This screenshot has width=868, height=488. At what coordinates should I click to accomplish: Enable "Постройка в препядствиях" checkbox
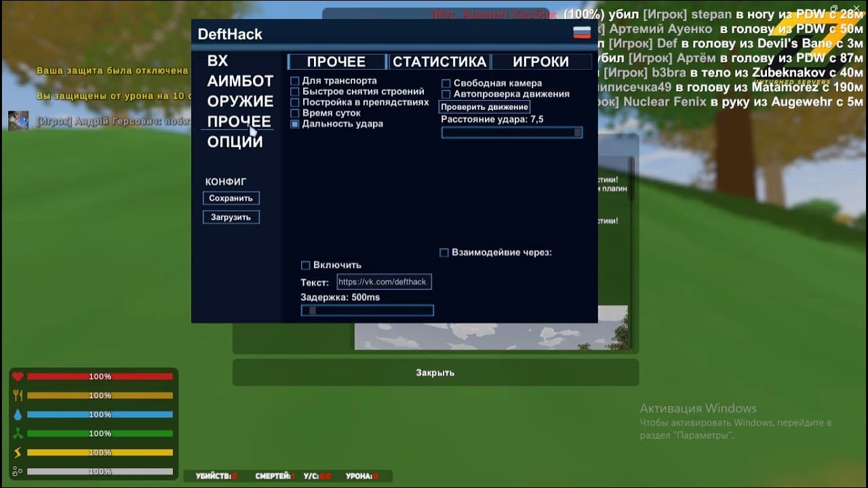point(295,102)
